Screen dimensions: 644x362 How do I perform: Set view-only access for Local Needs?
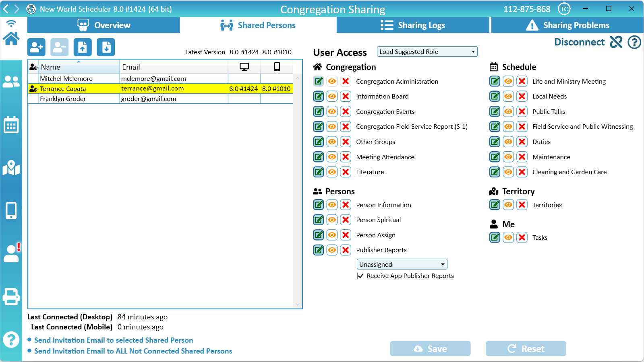click(x=509, y=97)
